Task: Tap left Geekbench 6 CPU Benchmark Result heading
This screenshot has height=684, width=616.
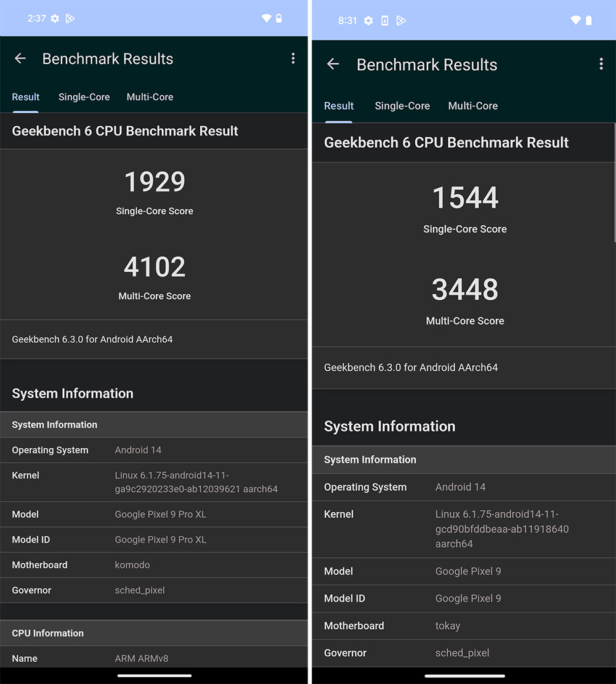Action: pos(125,131)
